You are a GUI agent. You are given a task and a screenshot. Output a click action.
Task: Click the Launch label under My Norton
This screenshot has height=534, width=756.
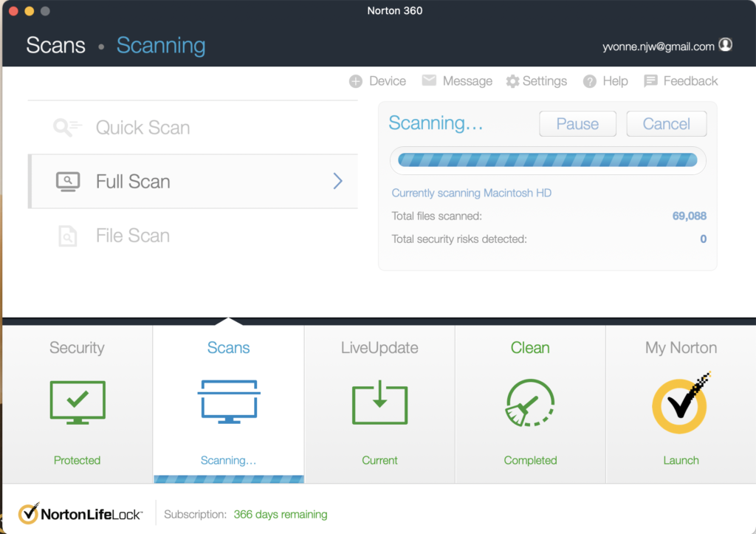[x=681, y=460]
